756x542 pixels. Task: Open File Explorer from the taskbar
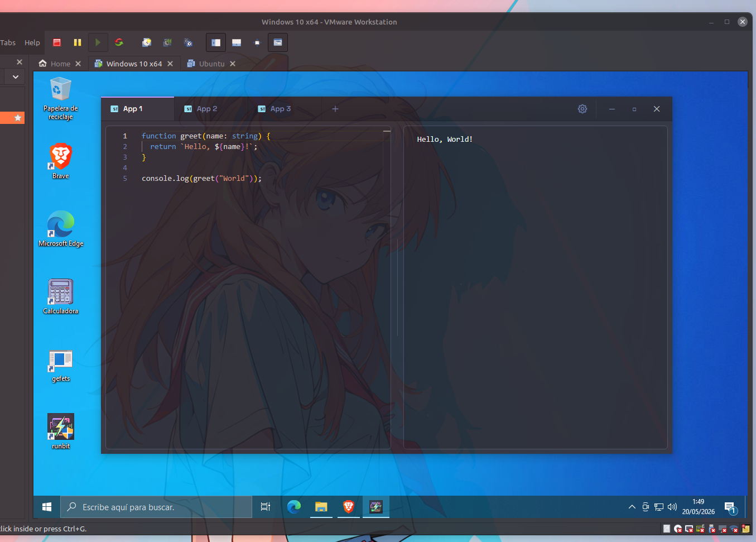pos(321,507)
